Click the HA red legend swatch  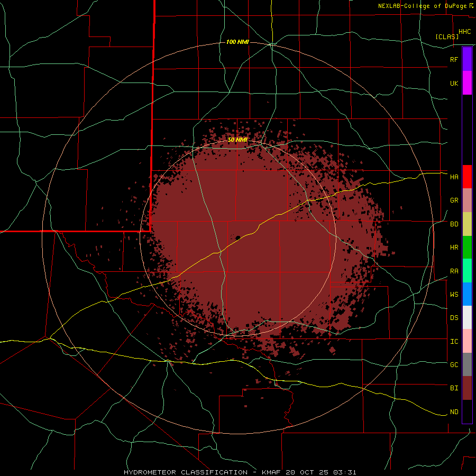(467, 177)
